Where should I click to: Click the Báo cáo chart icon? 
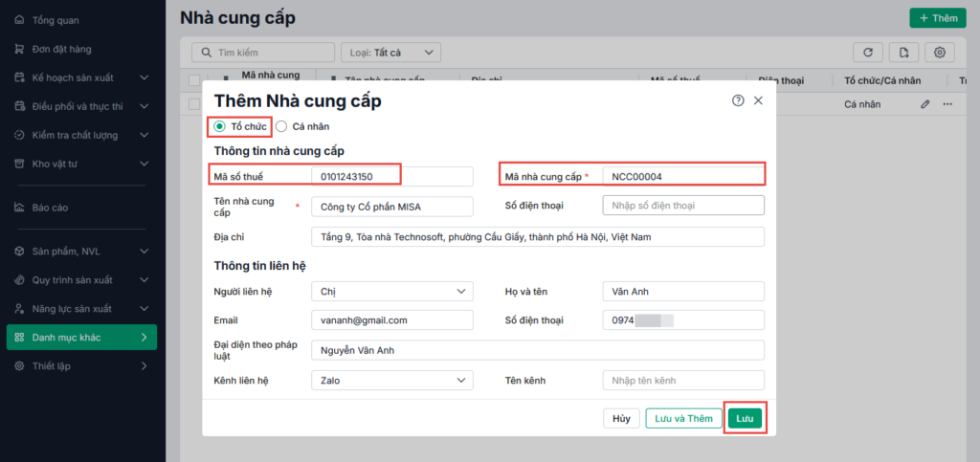19,208
